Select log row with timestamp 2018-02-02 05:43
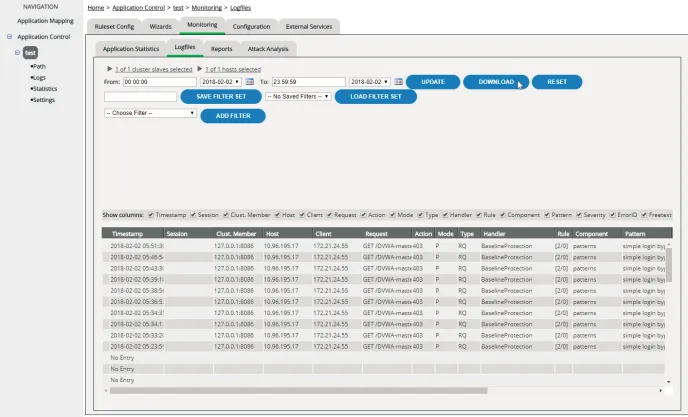688x417 pixels. [x=383, y=268]
